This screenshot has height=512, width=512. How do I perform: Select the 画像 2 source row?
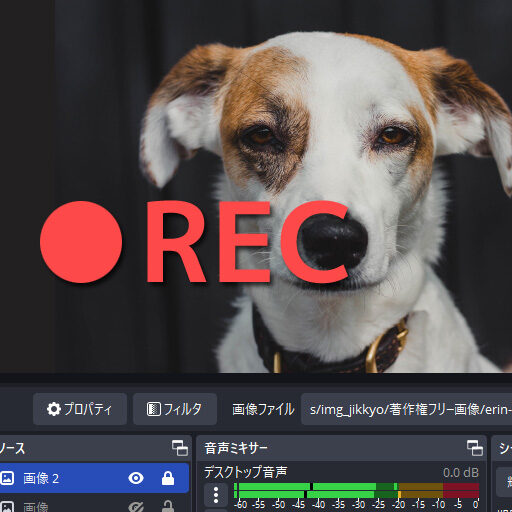point(94,478)
